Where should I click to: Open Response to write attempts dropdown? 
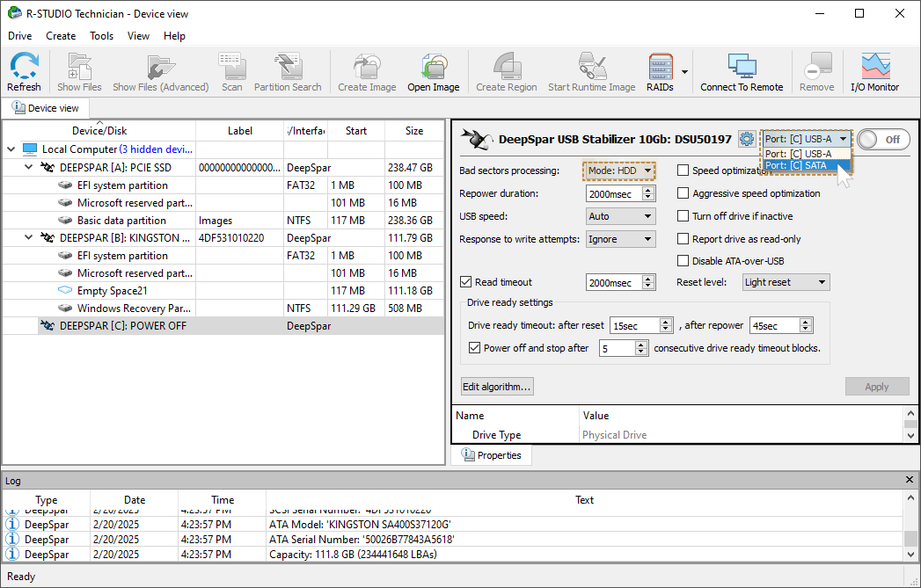pyautogui.click(x=620, y=239)
